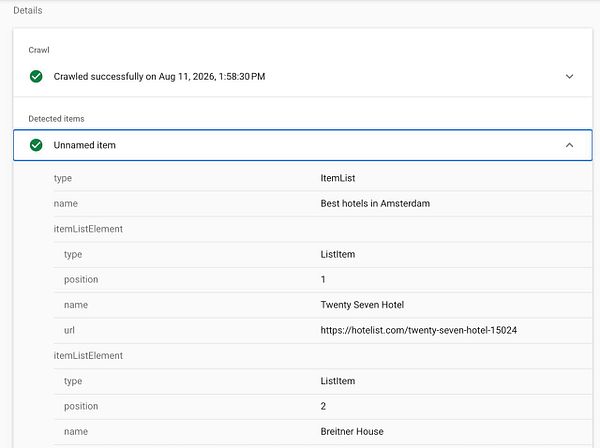This screenshot has width=600, height=448.
Task: Expand the Crawl details chevron
Action: tap(569, 77)
